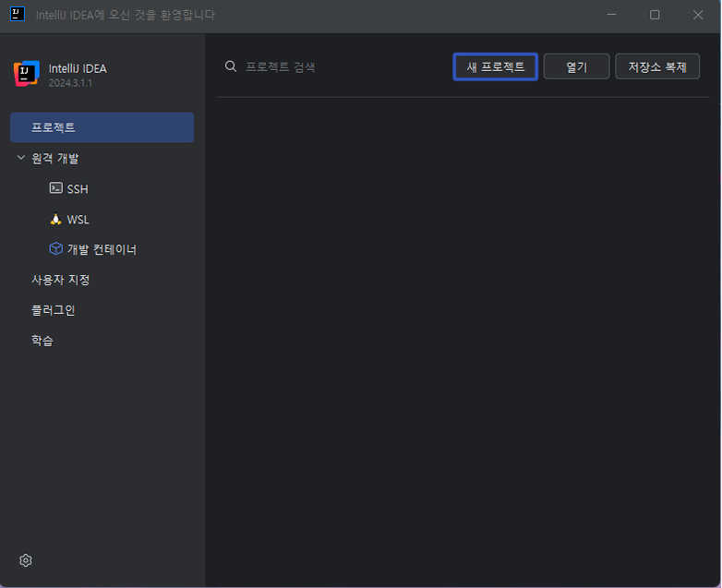Click the Dev Container cube icon
The width and height of the screenshot is (722, 588).
click(x=55, y=248)
